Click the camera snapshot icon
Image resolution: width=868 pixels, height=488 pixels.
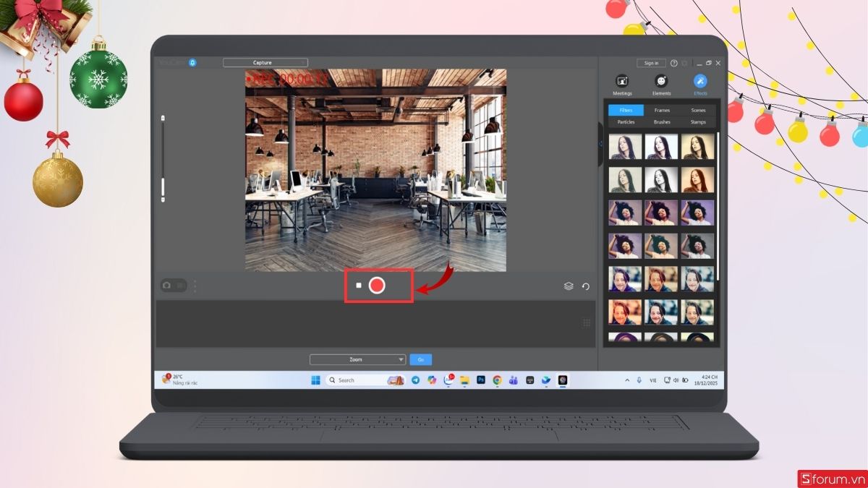pyautogui.click(x=166, y=285)
